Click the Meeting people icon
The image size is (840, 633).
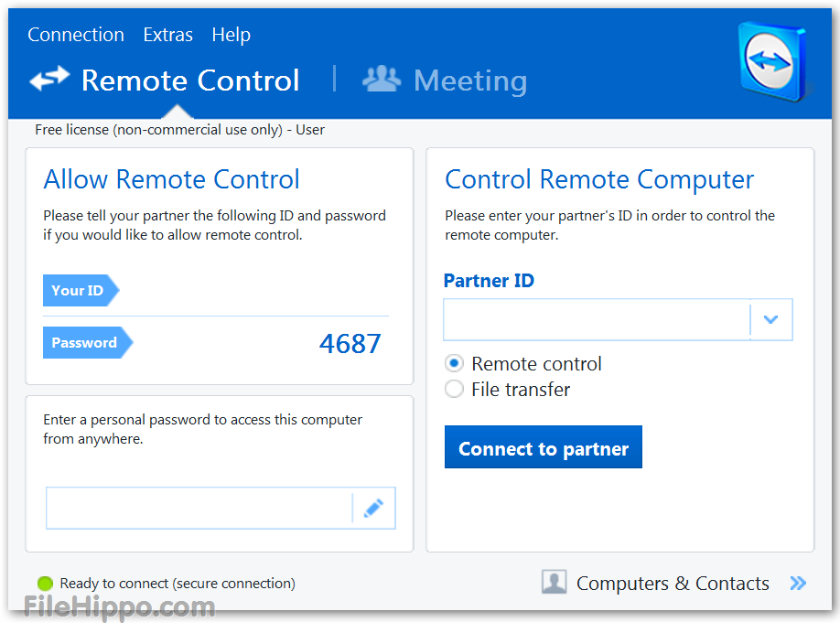(382, 80)
